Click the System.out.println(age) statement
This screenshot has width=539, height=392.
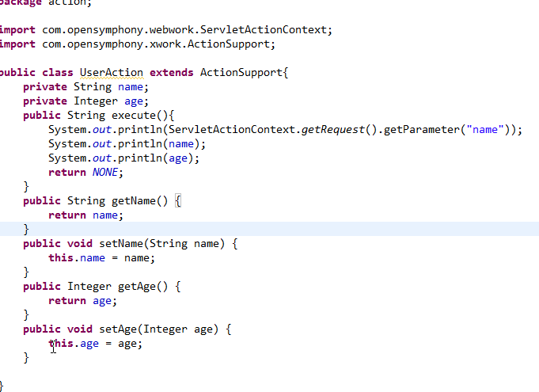point(123,158)
